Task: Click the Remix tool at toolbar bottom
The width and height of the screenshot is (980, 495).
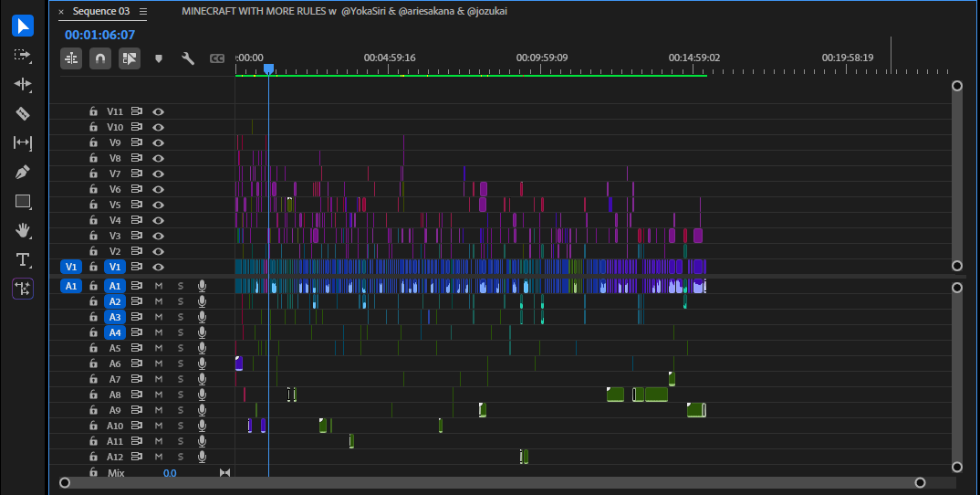Action: pos(23,289)
